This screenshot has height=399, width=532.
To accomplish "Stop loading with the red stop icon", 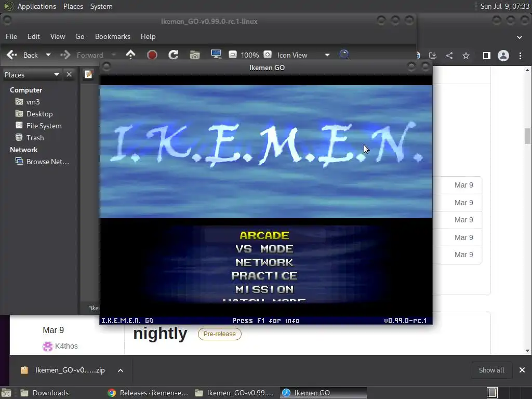I will [152, 55].
